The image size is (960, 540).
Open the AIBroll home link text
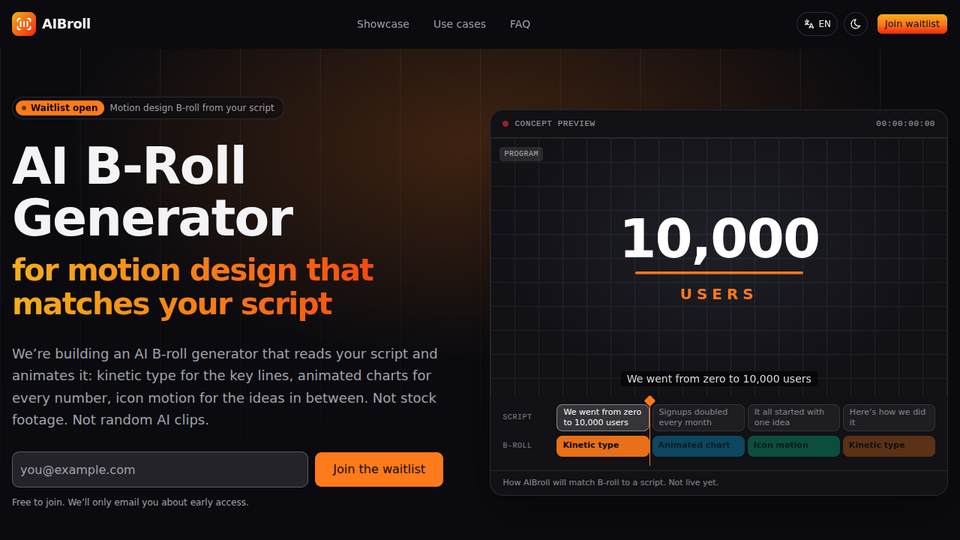tap(66, 24)
